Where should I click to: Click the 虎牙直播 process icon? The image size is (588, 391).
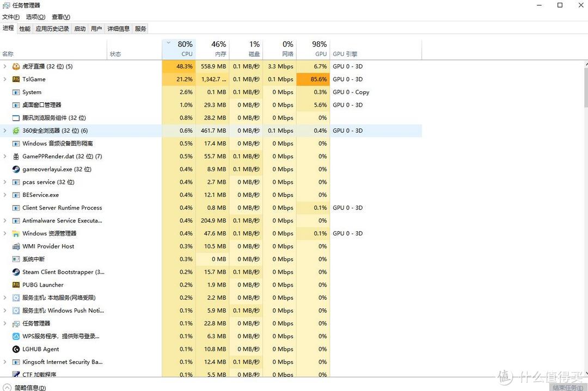tap(16, 66)
